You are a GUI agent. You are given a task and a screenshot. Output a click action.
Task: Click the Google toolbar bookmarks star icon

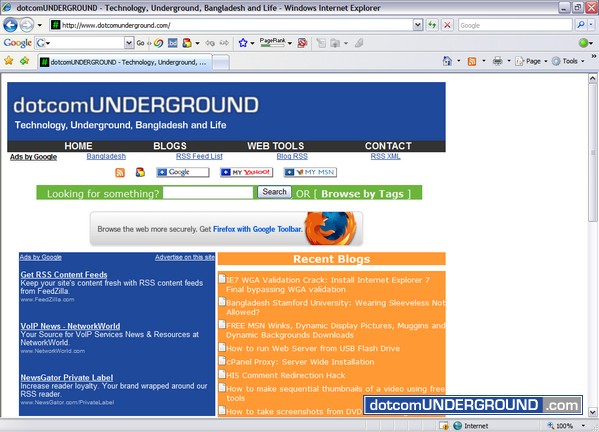pos(243,43)
